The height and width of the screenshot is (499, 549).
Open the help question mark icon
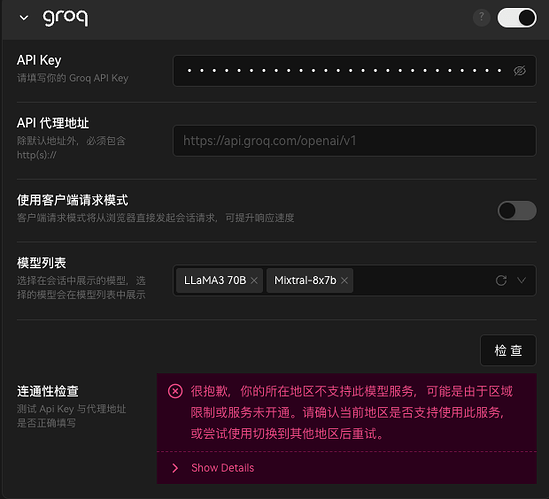[481, 17]
